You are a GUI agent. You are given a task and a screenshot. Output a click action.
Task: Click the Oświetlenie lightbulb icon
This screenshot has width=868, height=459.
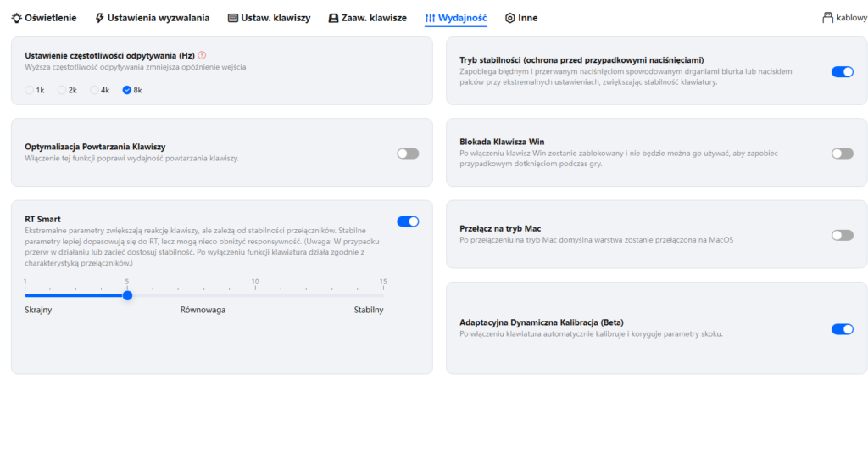[x=17, y=18]
